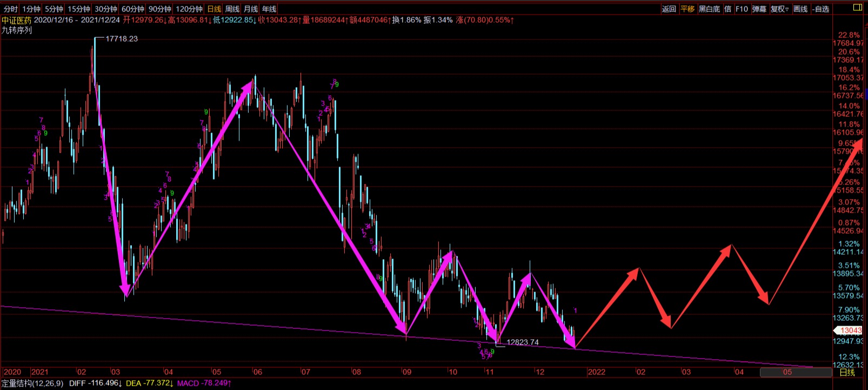The image size is (868, 390).
Task: Click the DEA -77.372 value
Action: pos(150,384)
